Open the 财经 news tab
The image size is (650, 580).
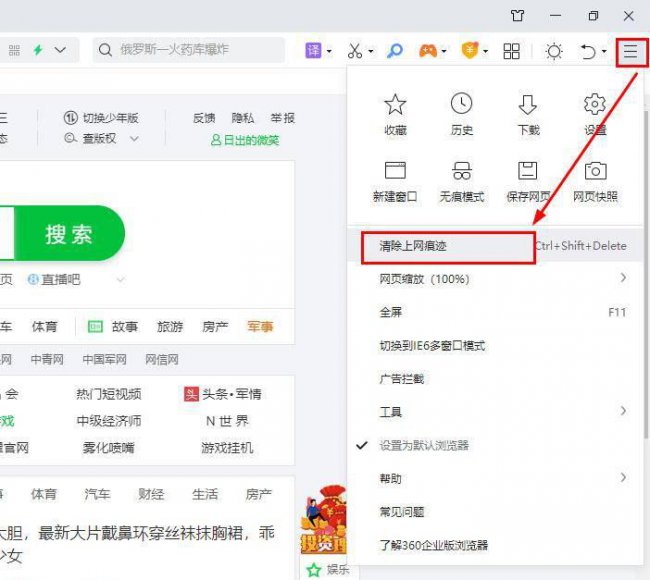click(x=151, y=494)
